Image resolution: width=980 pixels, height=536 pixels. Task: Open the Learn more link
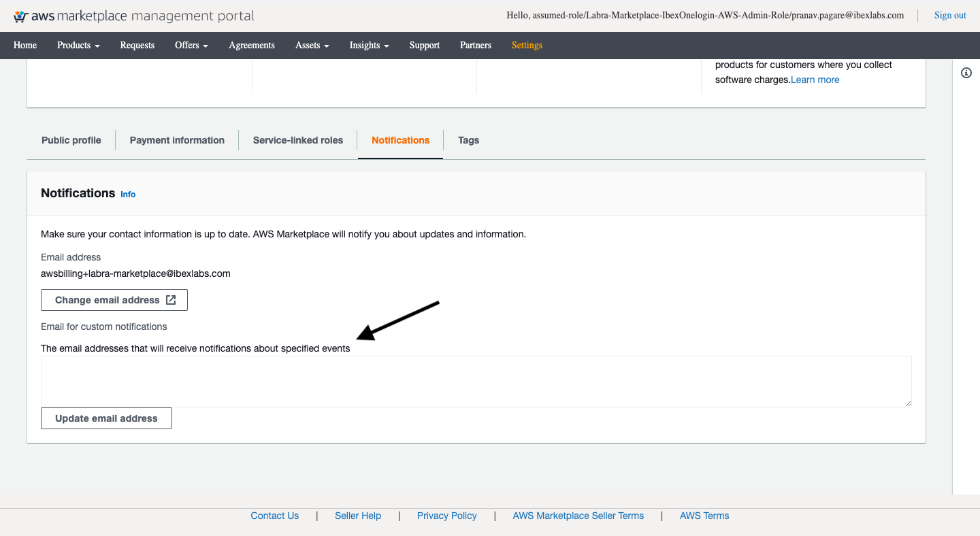coord(815,80)
